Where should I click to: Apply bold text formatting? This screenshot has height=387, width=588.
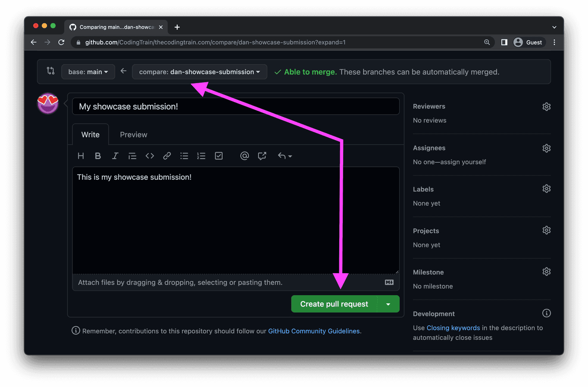[98, 156]
